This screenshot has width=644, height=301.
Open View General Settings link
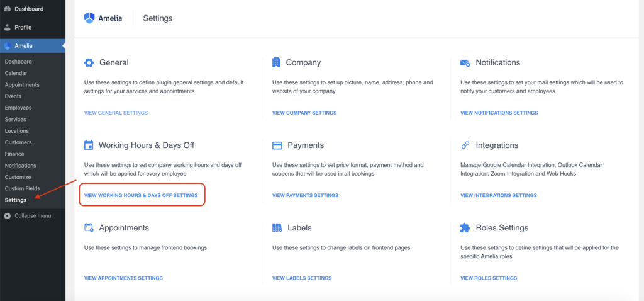click(116, 113)
